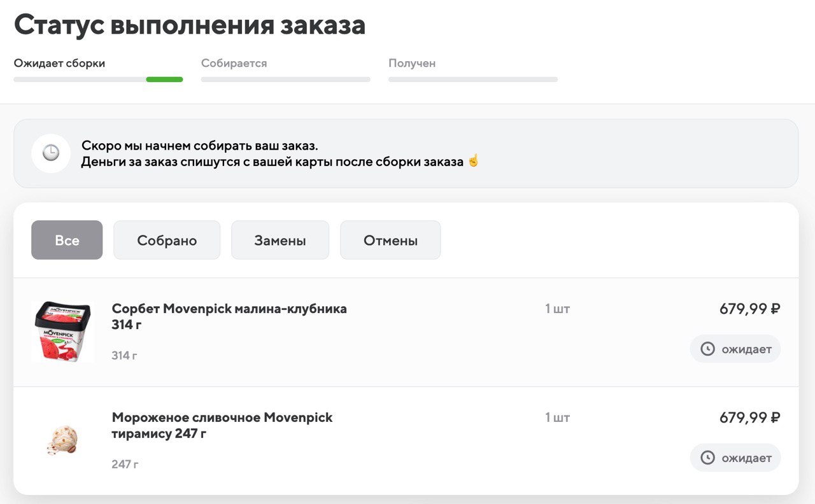Click the sorbet price "679,99 ₽"

(750, 309)
